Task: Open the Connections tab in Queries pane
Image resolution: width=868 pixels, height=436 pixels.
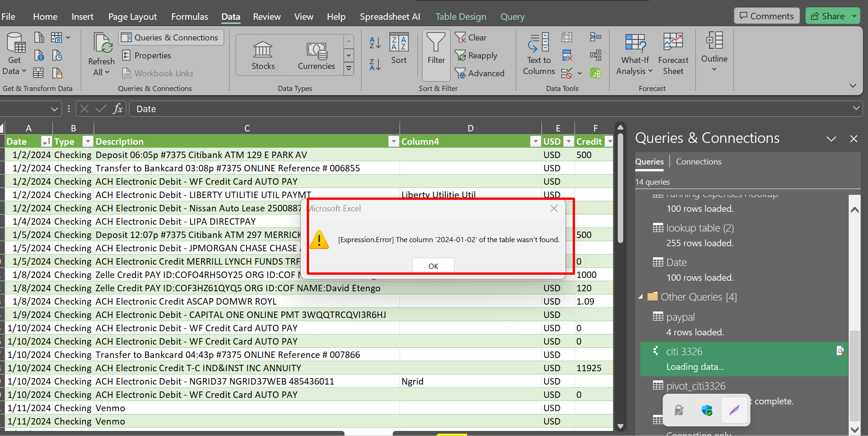Action: [x=698, y=161]
